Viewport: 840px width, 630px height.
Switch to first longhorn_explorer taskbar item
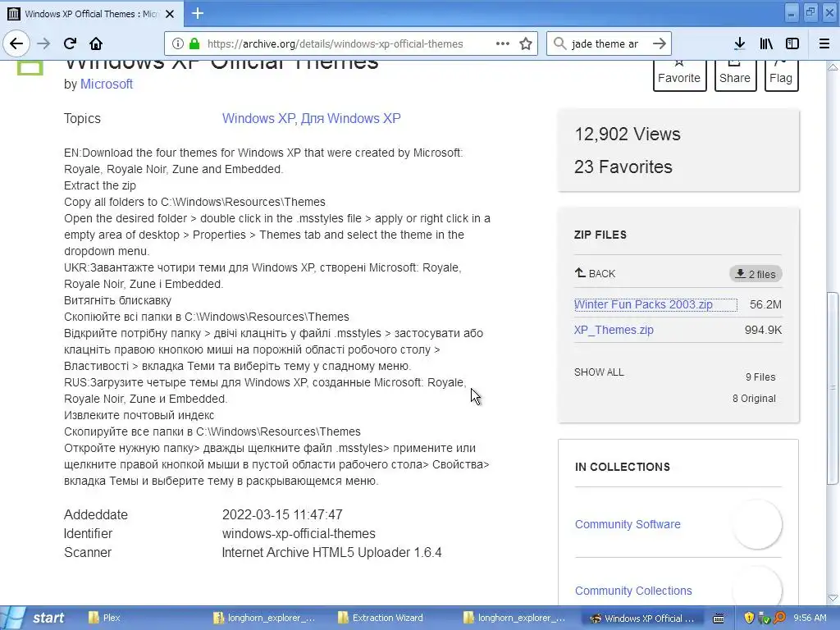click(264, 618)
